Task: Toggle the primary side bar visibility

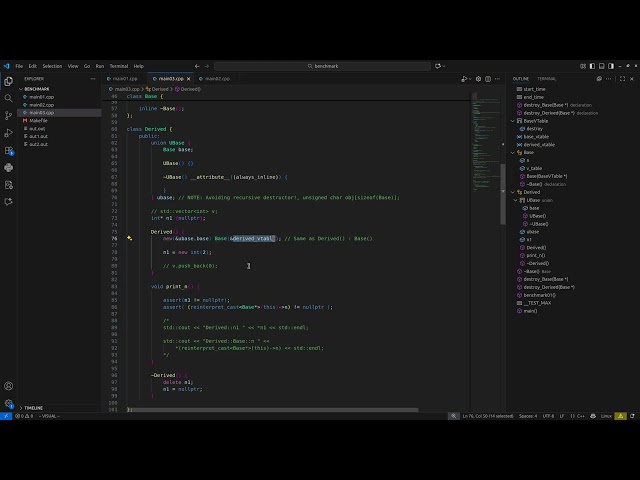Action: 592,66
